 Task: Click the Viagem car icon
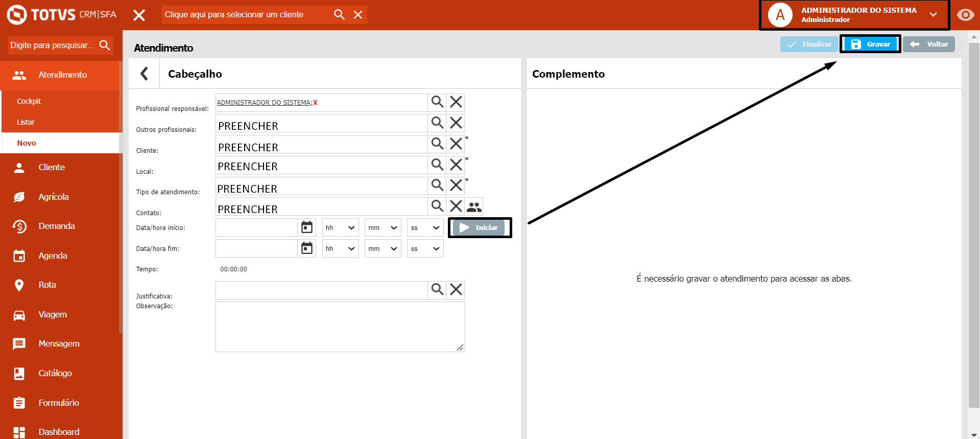coord(19,315)
